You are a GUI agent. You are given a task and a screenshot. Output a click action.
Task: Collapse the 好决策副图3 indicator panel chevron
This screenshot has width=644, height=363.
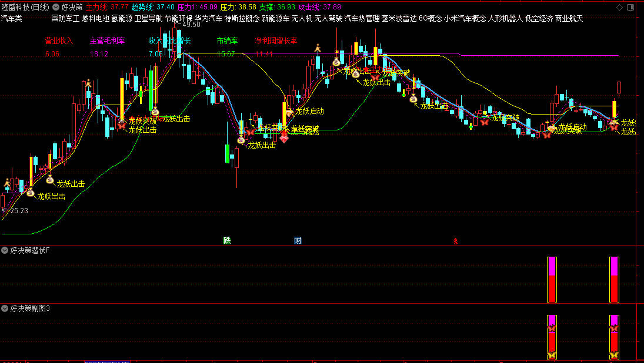pos(5,308)
